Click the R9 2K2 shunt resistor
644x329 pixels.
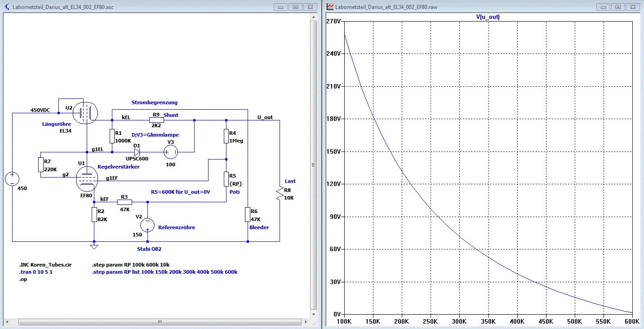pyautogui.click(x=156, y=120)
